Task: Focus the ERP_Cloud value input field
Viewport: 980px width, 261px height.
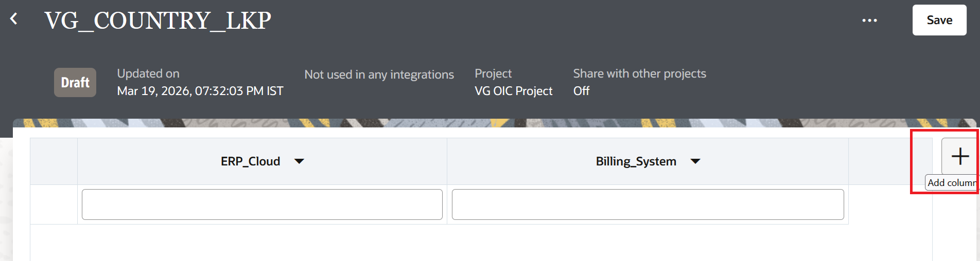Action: [x=262, y=204]
